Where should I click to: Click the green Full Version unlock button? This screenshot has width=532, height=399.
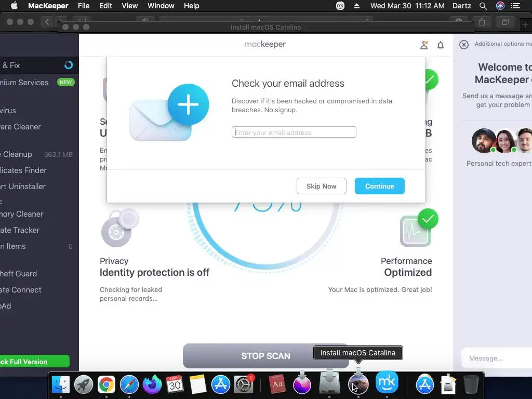(35, 362)
